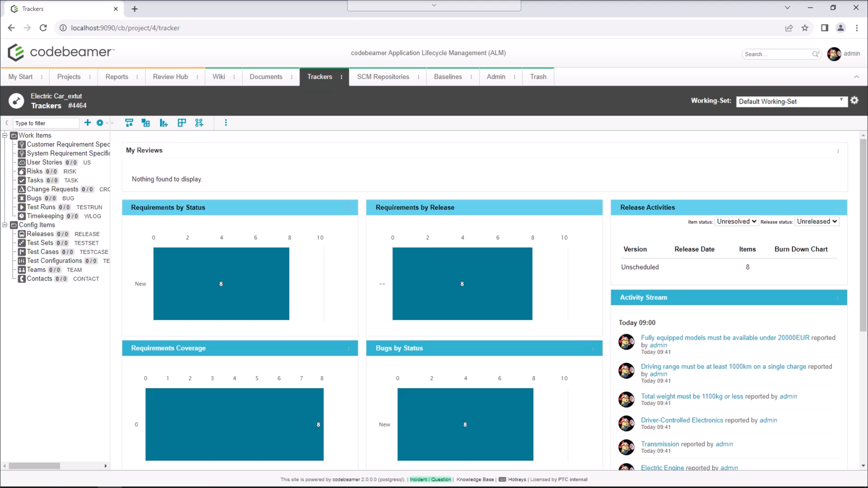Screen dimensions: 868x488
Task: Open Item status Unresolved dropdown
Action: pos(736,221)
